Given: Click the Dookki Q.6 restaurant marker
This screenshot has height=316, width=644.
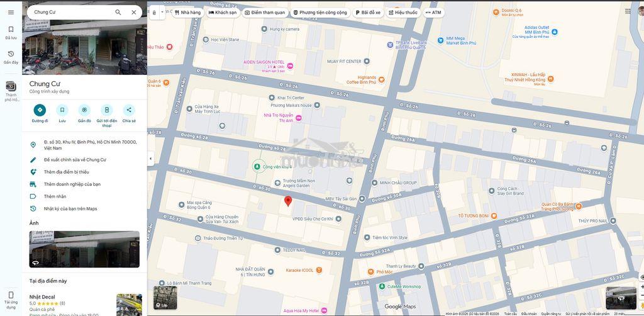Looking at the screenshot, I should coord(496,12).
